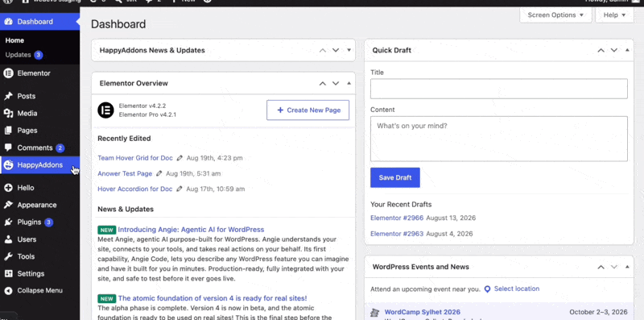Open WordCamp Sylhet 2026 event link

422,312
